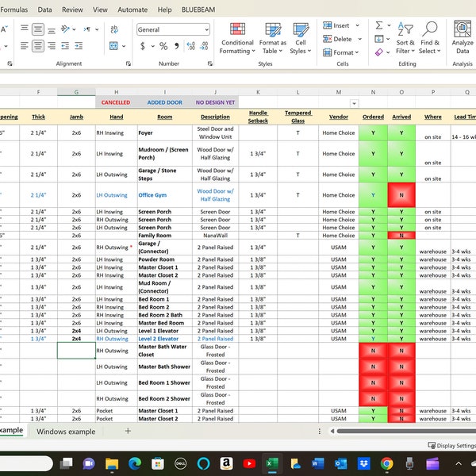Viewport: 476px width, 476px height.
Task: Apply Percent Style
Action: [163, 46]
